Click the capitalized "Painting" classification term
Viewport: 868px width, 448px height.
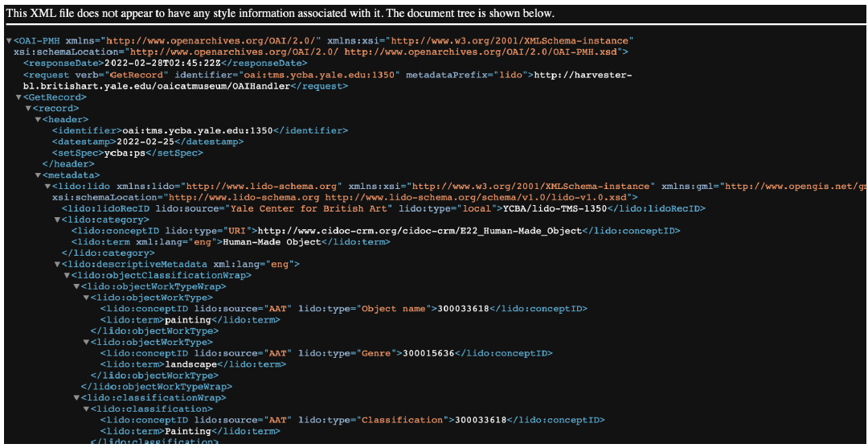[186, 431]
